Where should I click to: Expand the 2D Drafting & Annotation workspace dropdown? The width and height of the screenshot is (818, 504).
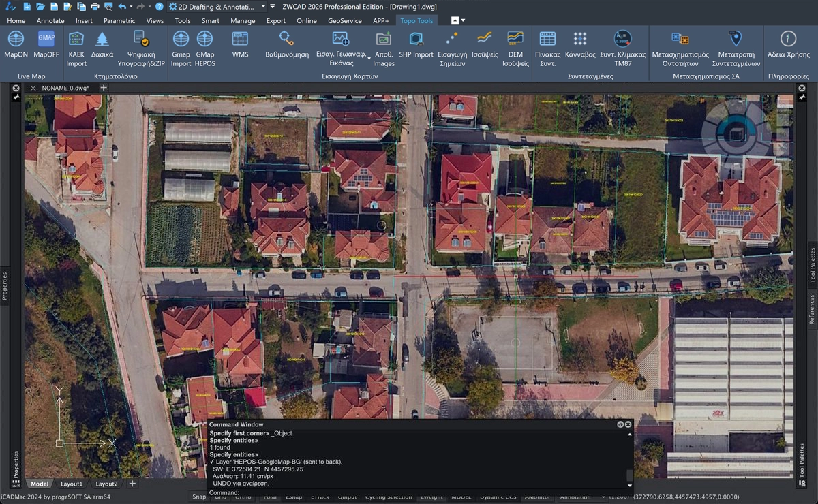tap(264, 6)
